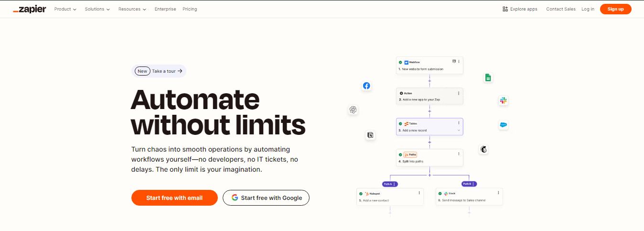Click the Google logo in sign-up button
The image size is (644, 231).
pyautogui.click(x=235, y=198)
